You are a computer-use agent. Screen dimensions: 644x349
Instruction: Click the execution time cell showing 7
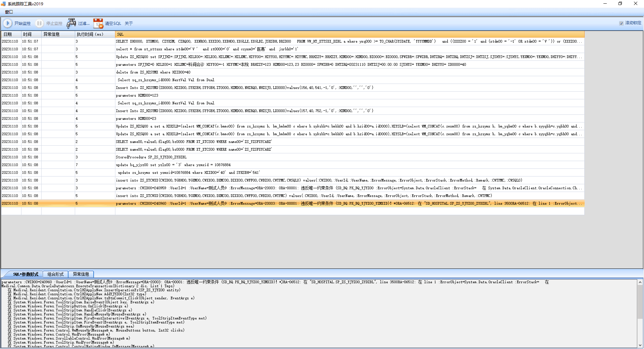pos(95,165)
